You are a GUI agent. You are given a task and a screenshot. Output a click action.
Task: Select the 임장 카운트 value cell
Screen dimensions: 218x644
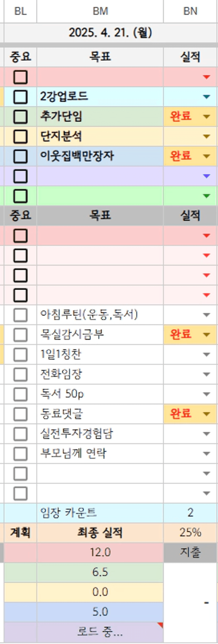coord(190,513)
